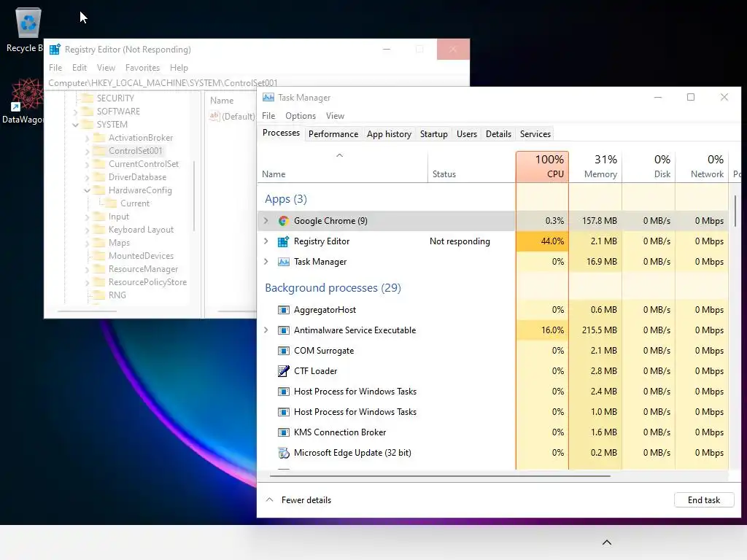Expand the Registry Editor process group

coord(266,241)
